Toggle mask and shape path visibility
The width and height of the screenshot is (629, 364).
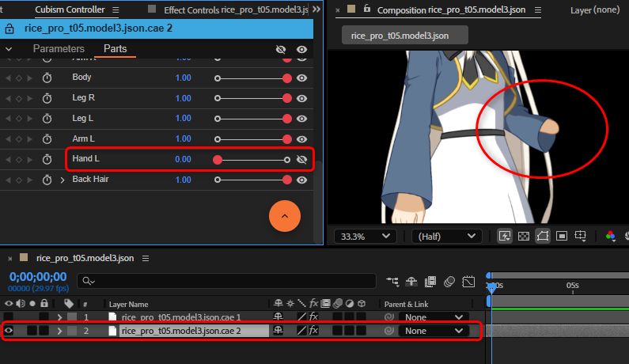click(x=542, y=236)
